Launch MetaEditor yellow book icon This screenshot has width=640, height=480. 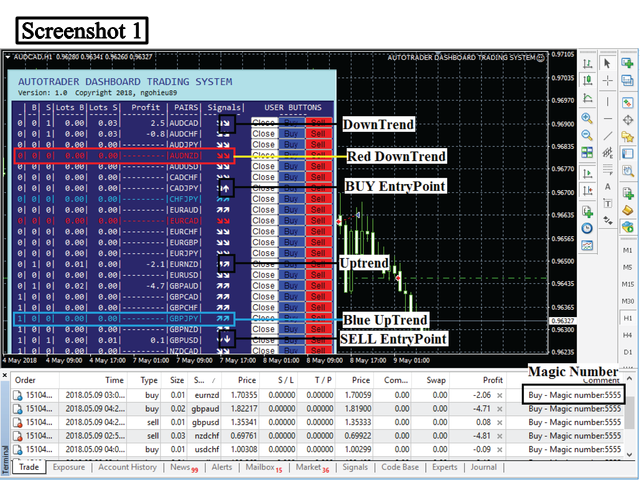click(x=627, y=209)
